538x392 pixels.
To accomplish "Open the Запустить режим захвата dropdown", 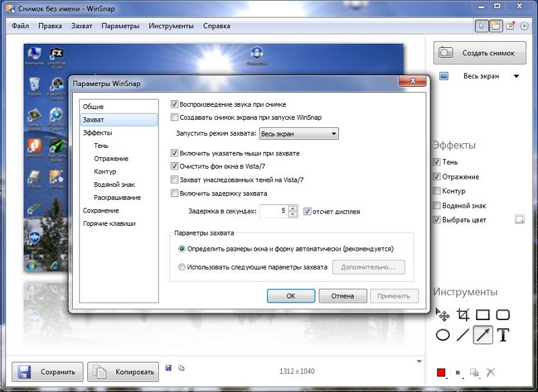I will pyautogui.click(x=299, y=134).
